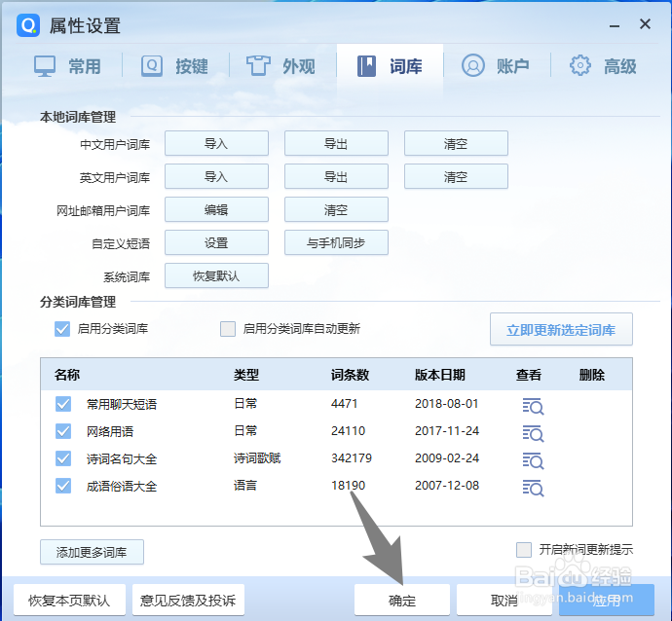Export 中文用户词库 with 导出
The height and width of the screenshot is (621, 672).
336,143
